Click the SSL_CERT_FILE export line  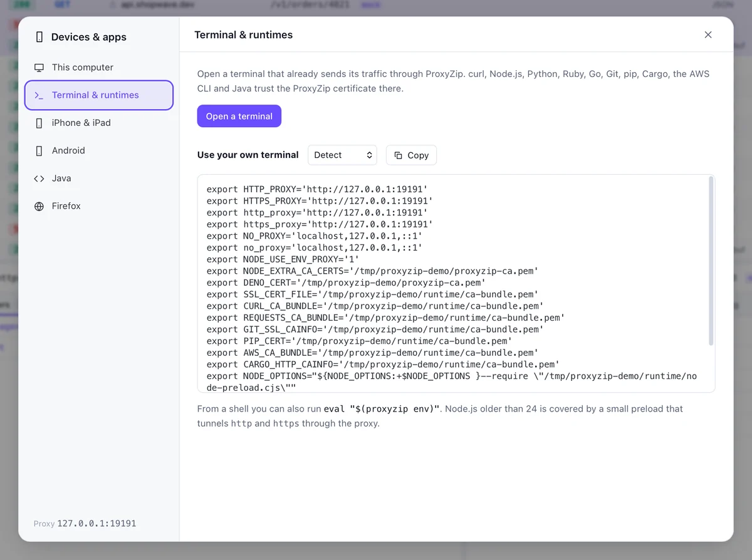[372, 294]
